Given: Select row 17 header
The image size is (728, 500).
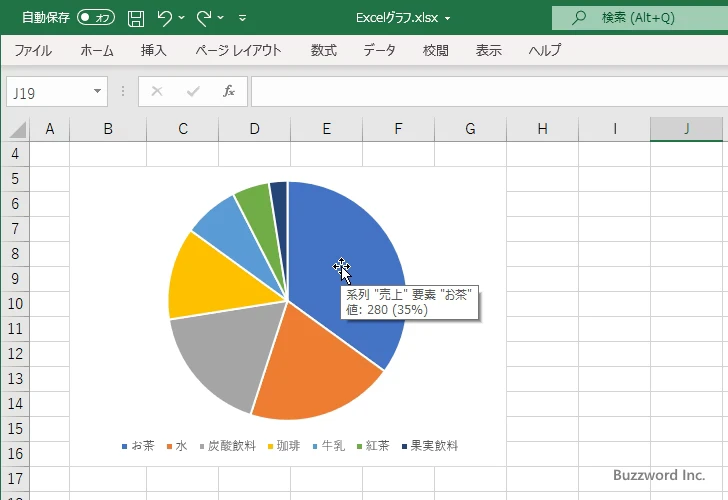Looking at the screenshot, I should coord(15,479).
